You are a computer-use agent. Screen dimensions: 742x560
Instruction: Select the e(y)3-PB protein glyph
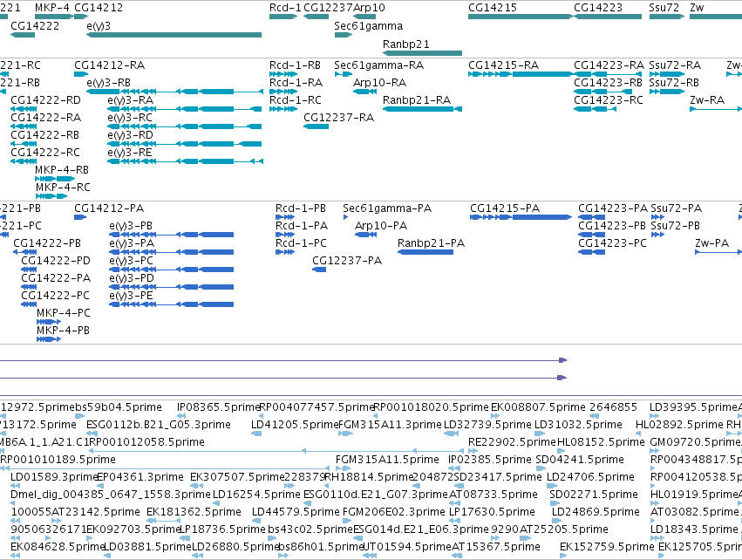171,235
